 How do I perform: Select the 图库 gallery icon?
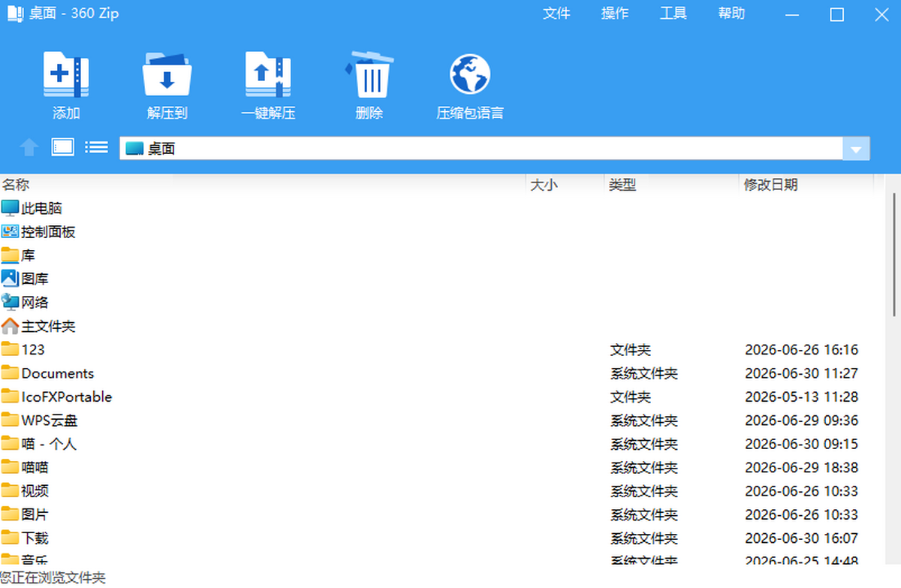(10, 279)
